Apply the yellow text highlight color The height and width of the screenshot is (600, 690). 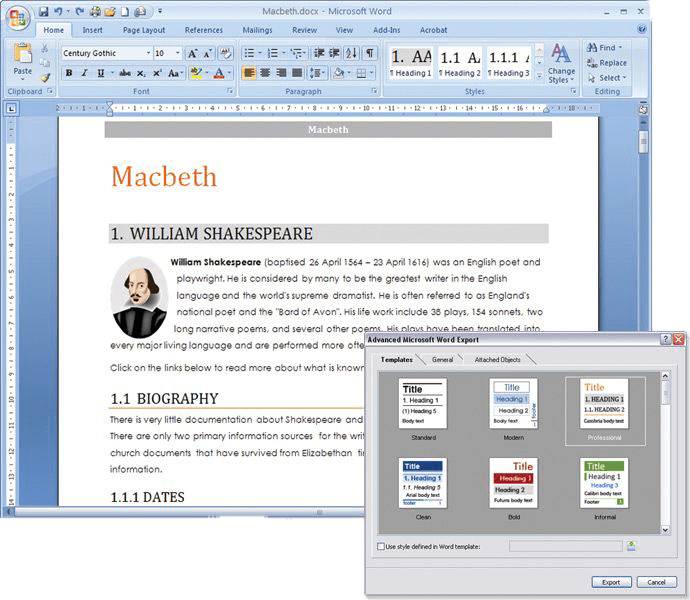tap(196, 73)
